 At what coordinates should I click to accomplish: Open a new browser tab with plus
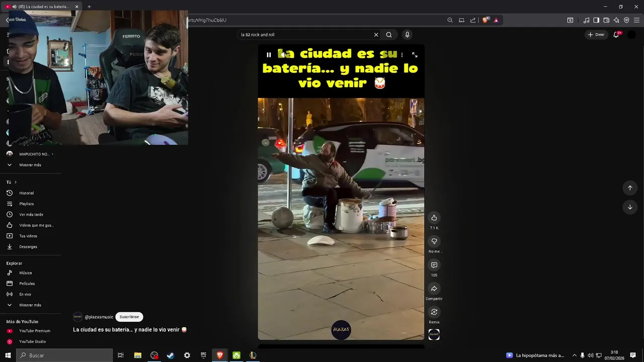pos(89,7)
